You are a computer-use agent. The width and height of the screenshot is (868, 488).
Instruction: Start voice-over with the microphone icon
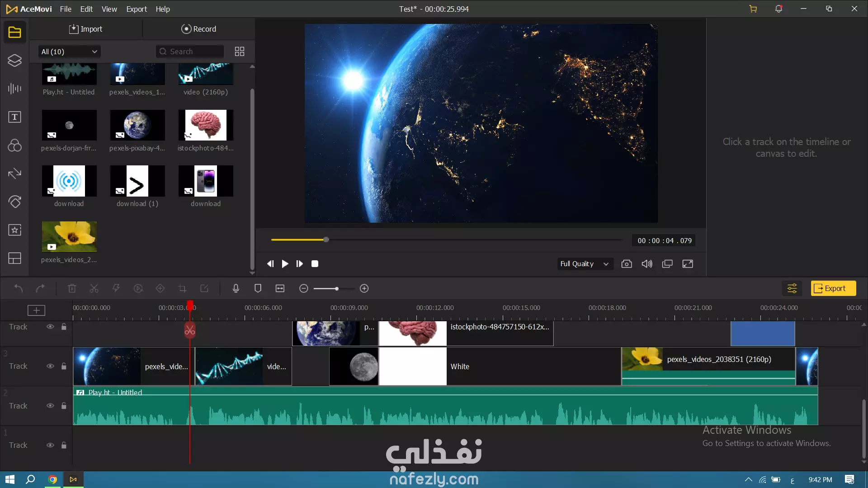(236, 288)
